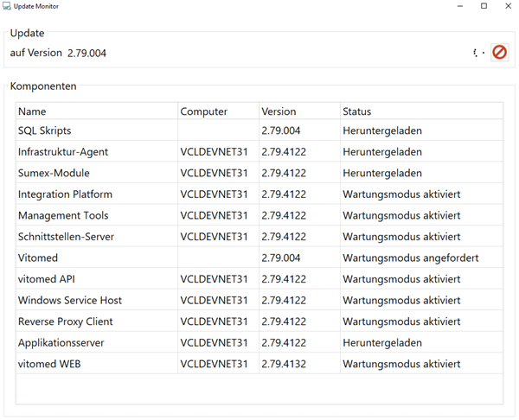The width and height of the screenshot is (519, 420).
Task: Click VCLDEVNET31 in Reverse Proxy Client row
Action: [x=214, y=321]
